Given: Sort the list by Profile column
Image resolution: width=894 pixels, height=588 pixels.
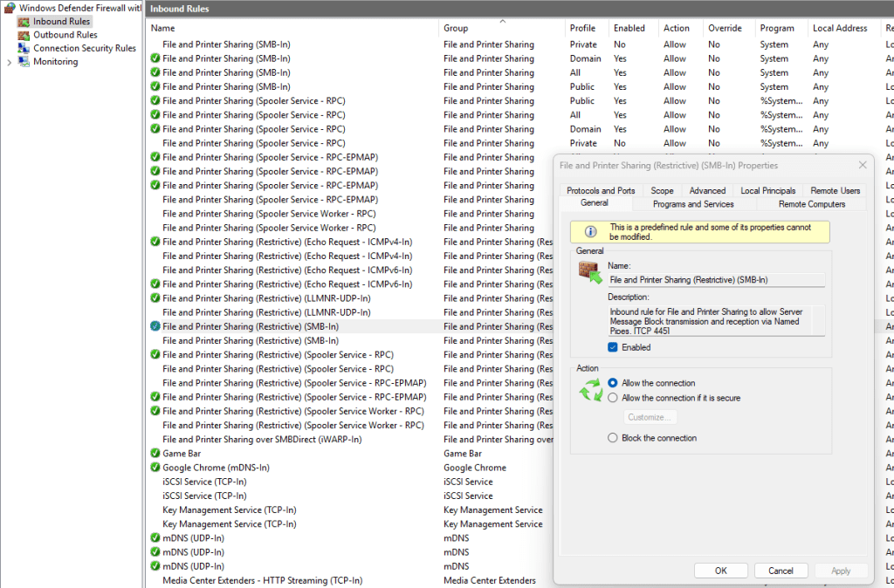Looking at the screenshot, I should 585,29.
